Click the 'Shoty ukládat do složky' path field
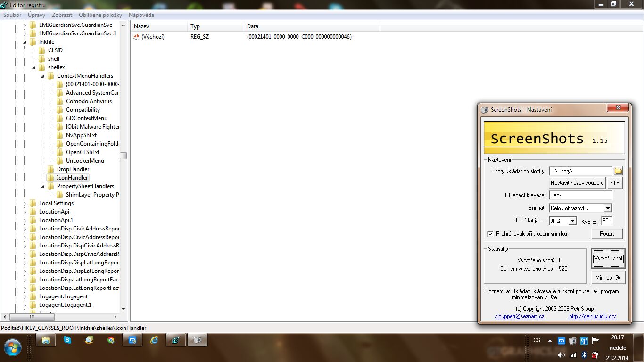 (x=580, y=171)
